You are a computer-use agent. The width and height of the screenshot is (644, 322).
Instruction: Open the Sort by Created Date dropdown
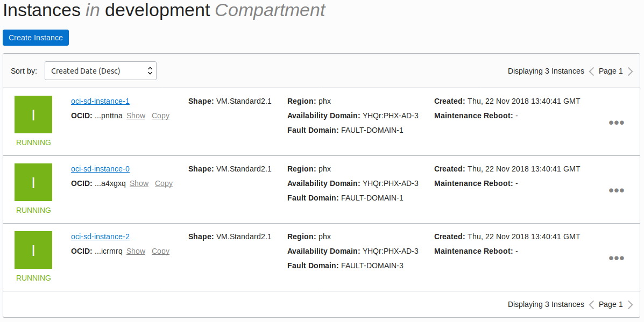(101, 71)
